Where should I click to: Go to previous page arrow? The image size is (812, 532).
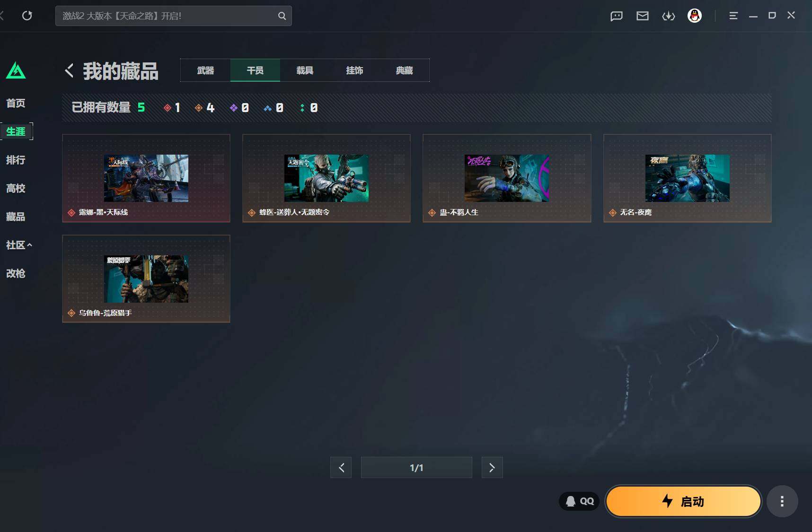pyautogui.click(x=341, y=468)
